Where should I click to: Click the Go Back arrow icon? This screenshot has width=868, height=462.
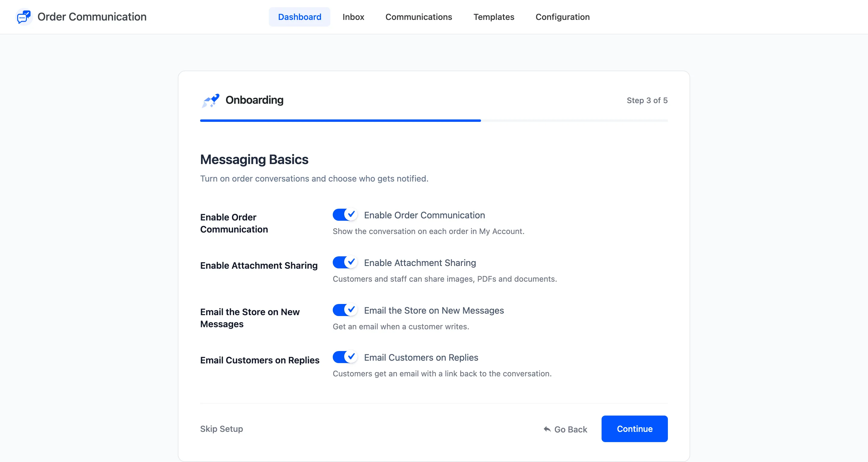point(547,429)
